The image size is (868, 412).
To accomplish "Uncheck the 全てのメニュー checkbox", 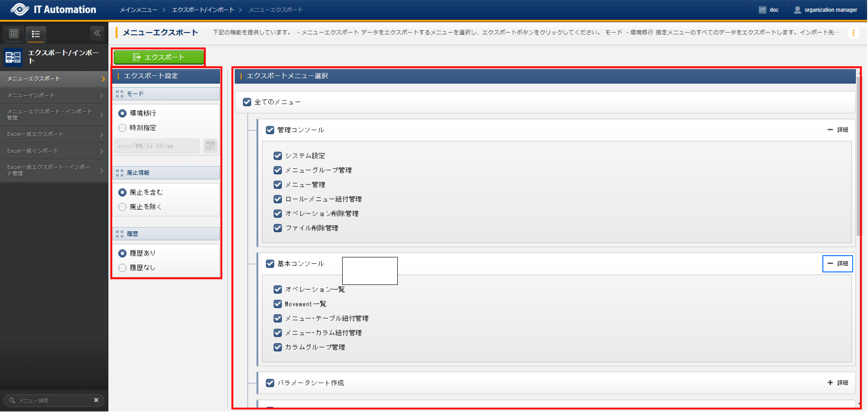I will (247, 102).
